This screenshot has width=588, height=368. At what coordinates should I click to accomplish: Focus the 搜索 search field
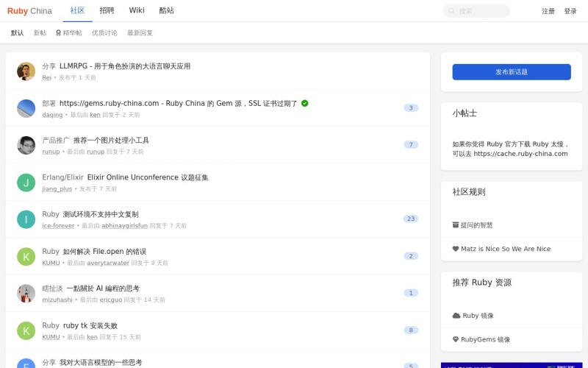(x=476, y=11)
